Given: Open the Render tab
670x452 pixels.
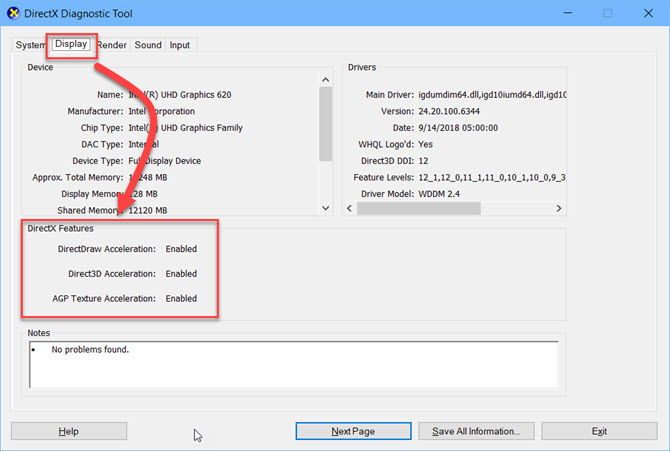Looking at the screenshot, I should coord(112,45).
